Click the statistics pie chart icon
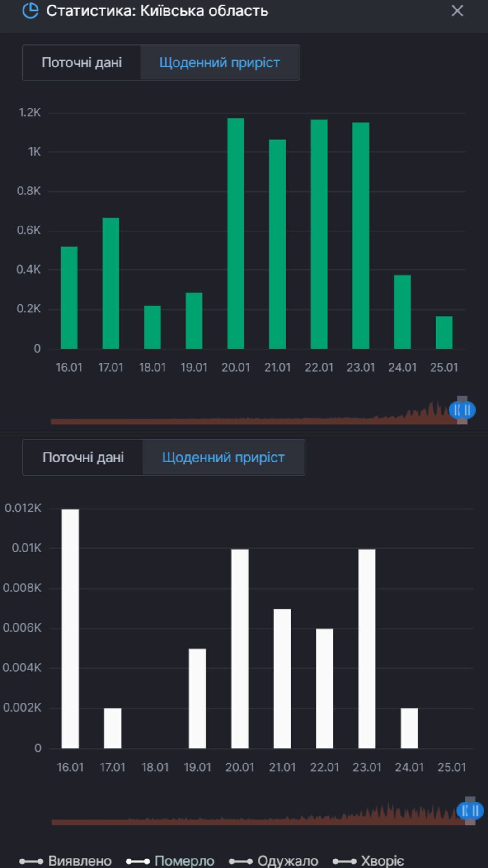Image resolution: width=488 pixels, height=868 pixels. 30,10
